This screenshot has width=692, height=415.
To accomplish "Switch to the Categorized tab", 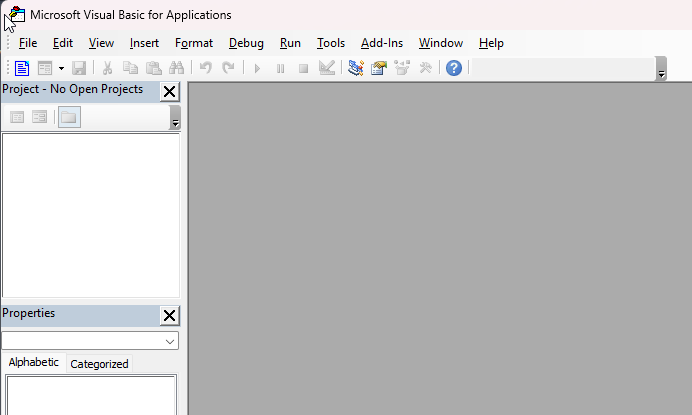I will pyautogui.click(x=99, y=364).
